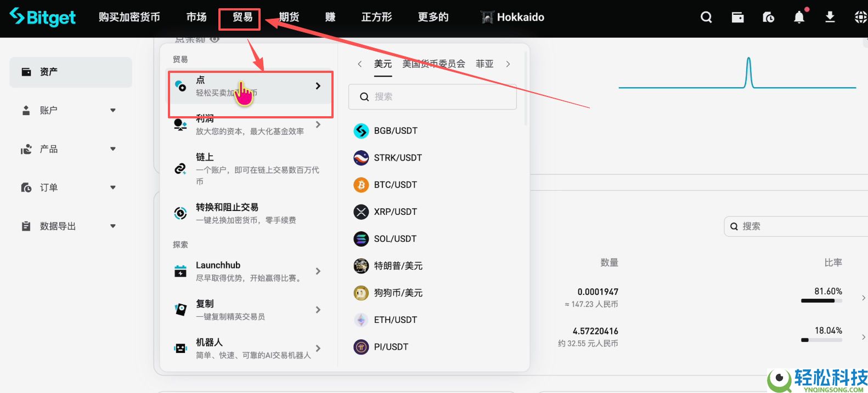The image size is (868, 393).
Task: Expand the 复制 submenu chevron
Action: point(318,310)
